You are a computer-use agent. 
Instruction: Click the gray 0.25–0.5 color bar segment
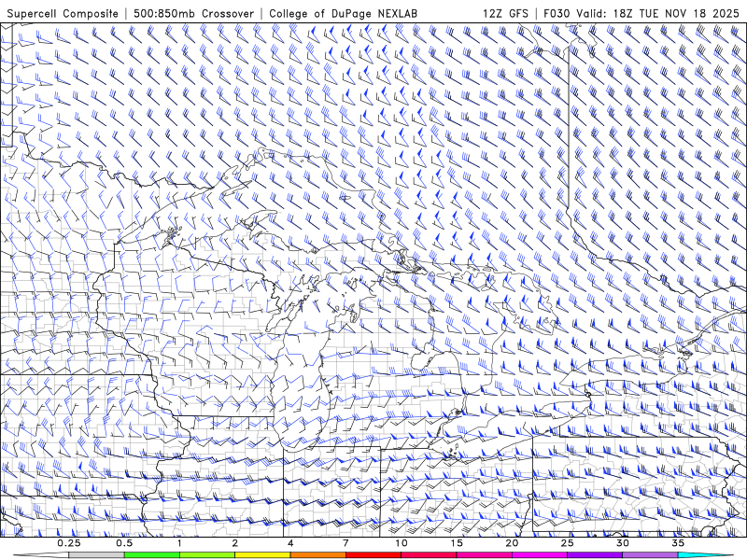[x=96, y=555]
